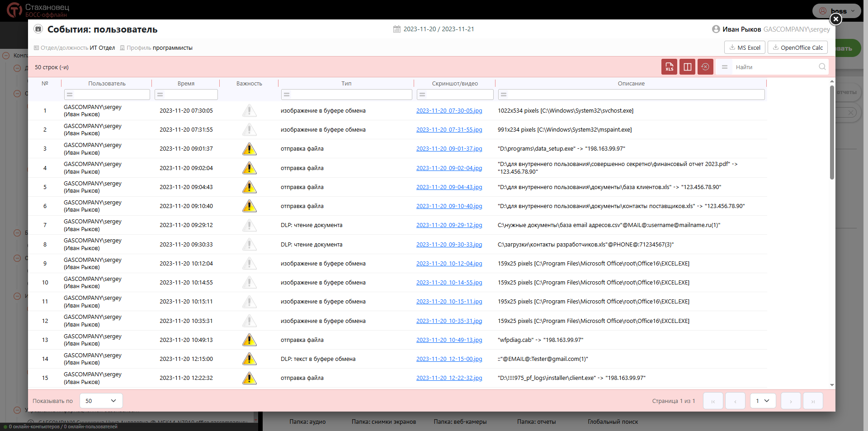868x431 pixels.
Task: Click warning icon for event row 3
Action: pos(249,149)
